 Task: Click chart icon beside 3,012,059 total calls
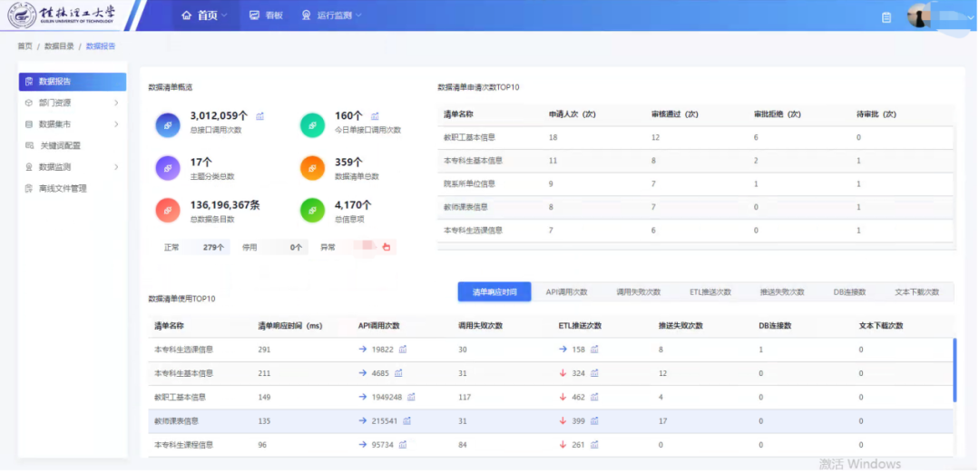click(x=260, y=116)
